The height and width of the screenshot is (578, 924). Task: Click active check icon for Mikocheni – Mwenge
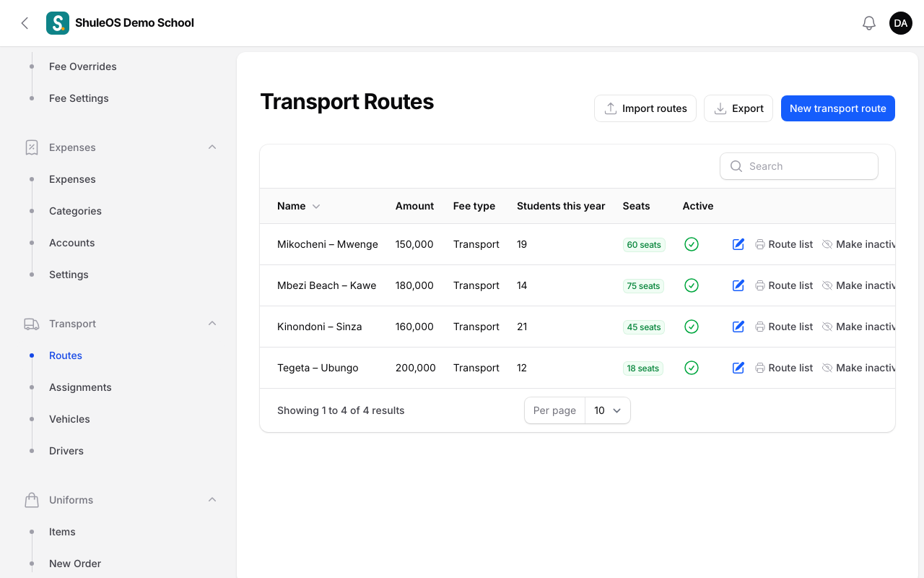[692, 244]
